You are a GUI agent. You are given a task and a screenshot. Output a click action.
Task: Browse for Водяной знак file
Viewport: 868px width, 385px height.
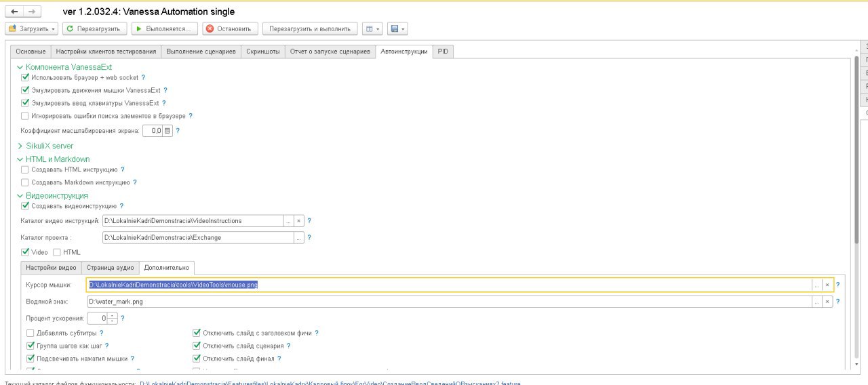[817, 302]
